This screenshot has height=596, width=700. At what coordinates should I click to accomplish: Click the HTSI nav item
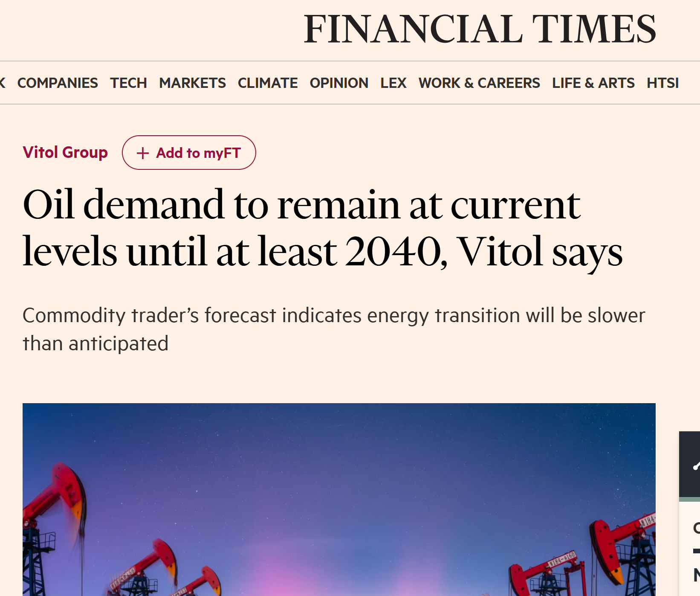[x=662, y=83]
